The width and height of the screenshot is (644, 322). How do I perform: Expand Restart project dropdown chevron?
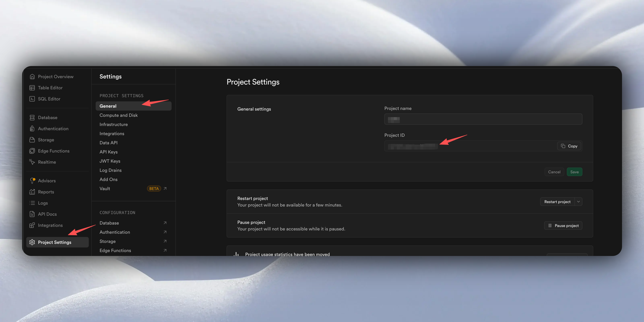pos(578,202)
